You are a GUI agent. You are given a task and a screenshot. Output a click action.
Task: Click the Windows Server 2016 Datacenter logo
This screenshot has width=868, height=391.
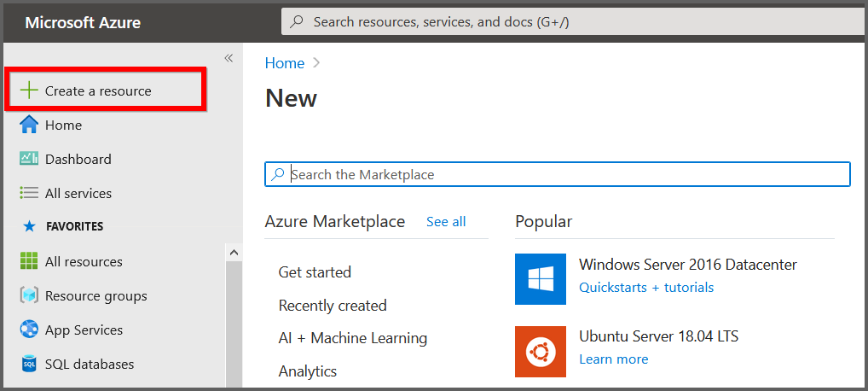click(x=540, y=279)
